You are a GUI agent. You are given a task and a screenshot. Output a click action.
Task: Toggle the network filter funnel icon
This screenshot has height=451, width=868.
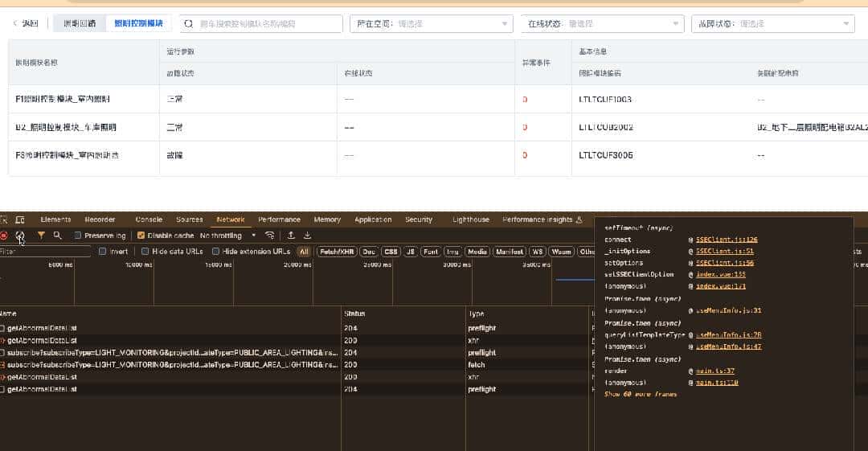[x=41, y=236]
